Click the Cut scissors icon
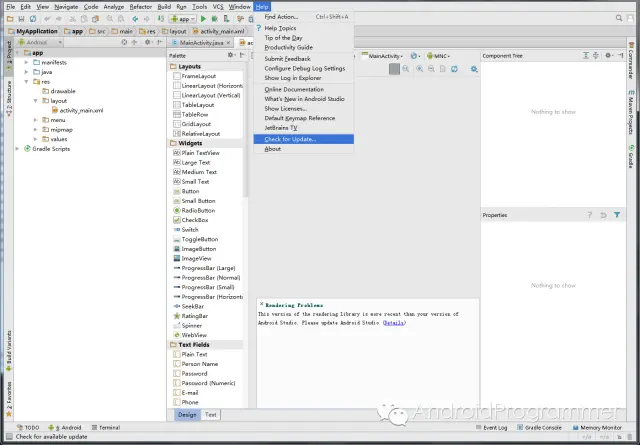 [73, 19]
